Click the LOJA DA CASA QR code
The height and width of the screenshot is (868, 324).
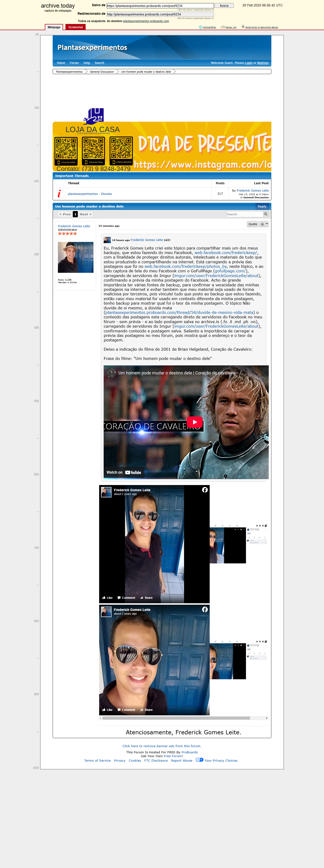[x=66, y=151]
